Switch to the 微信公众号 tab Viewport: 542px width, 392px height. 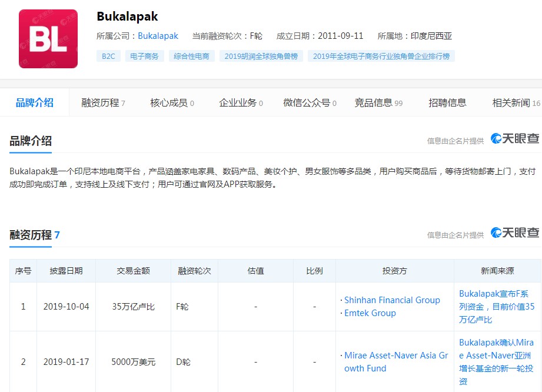click(x=310, y=102)
